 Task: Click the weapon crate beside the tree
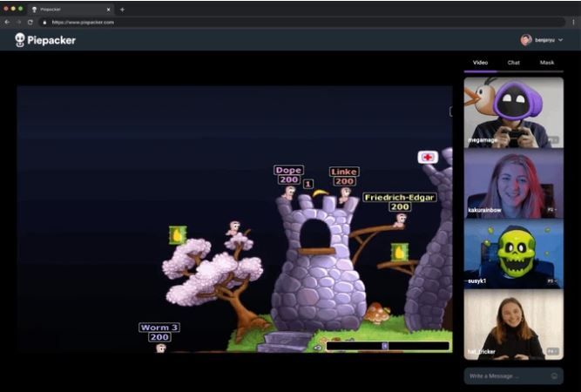178,235
